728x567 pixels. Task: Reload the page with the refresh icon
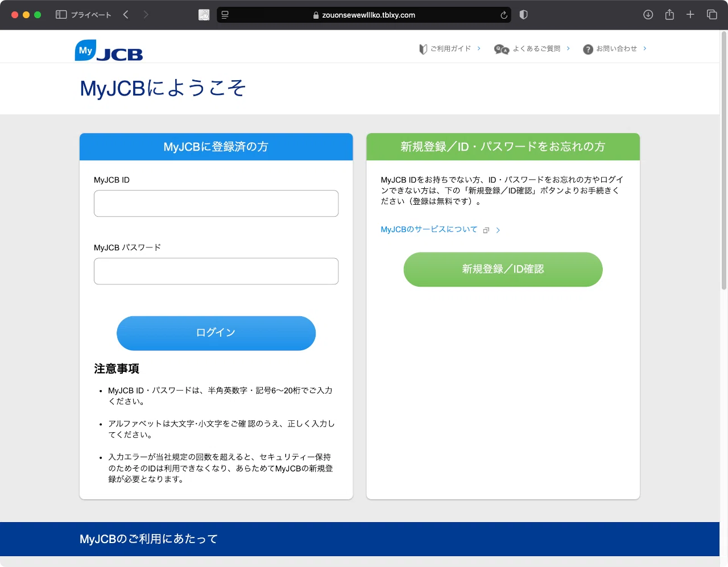(x=503, y=15)
